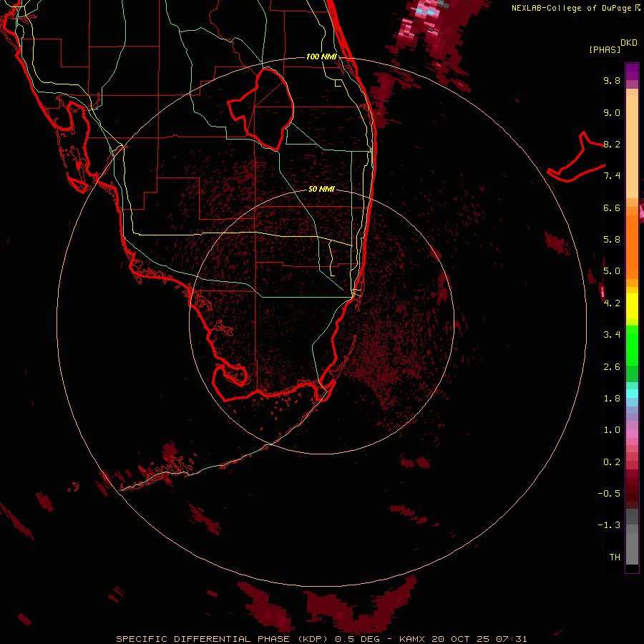Click the -0.5 value on color scale
The image size is (644, 644).
[x=609, y=494]
